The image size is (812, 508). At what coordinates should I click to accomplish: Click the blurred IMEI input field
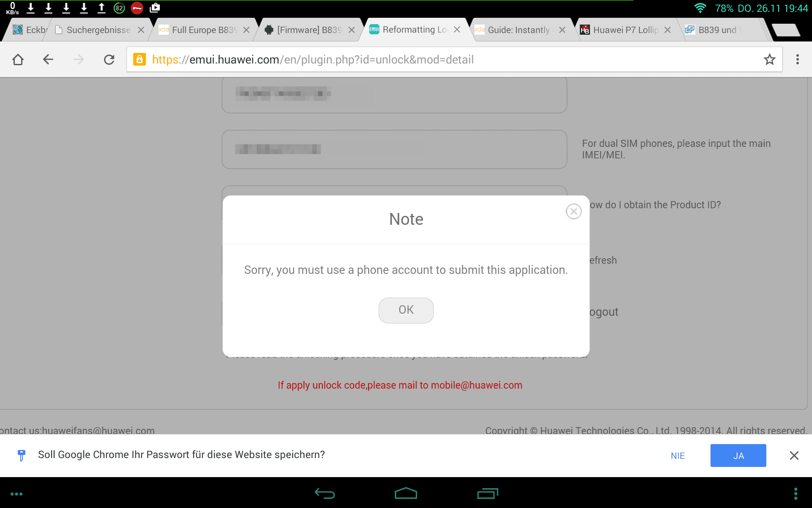tap(394, 149)
